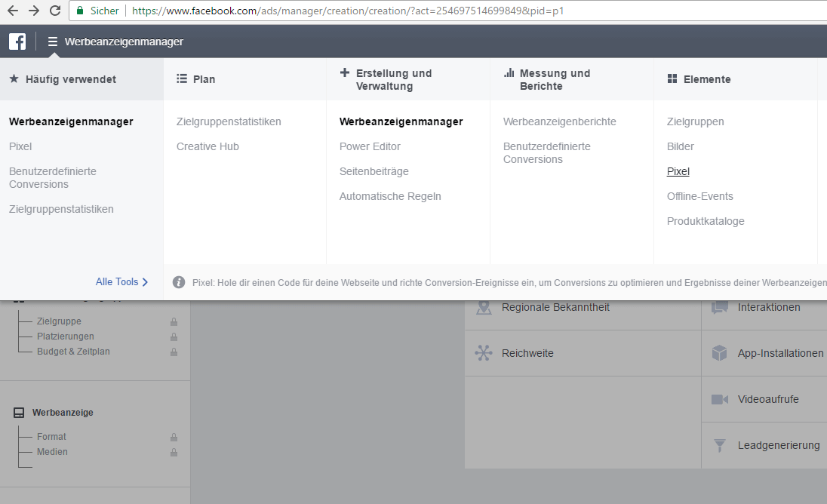The image size is (827, 504).
Task: Click the Videoaufrufe camera icon
Action: tap(719, 399)
